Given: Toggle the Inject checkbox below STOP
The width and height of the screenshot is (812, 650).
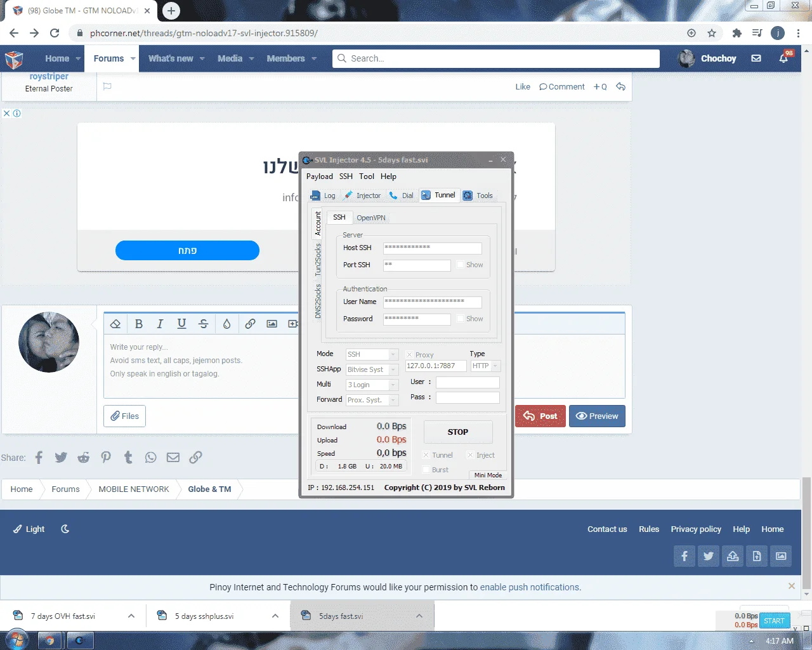Looking at the screenshot, I should coord(470,455).
